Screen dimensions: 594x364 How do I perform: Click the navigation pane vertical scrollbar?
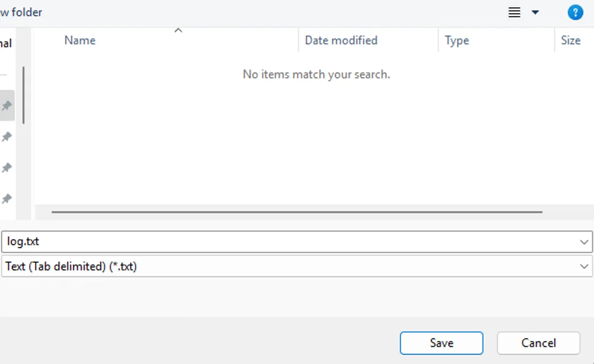(x=23, y=95)
